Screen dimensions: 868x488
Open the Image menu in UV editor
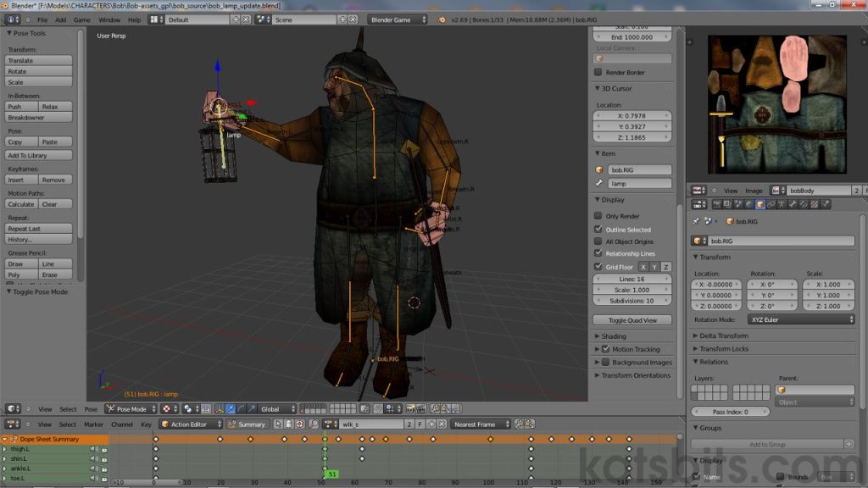tap(753, 190)
